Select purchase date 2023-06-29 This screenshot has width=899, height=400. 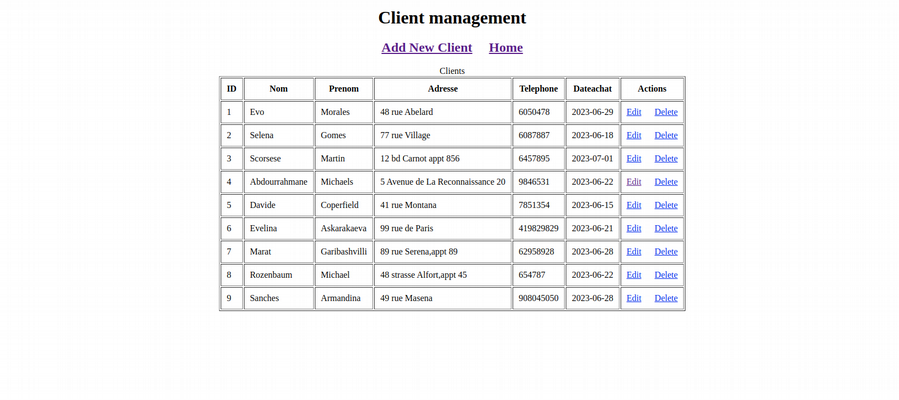tap(592, 112)
